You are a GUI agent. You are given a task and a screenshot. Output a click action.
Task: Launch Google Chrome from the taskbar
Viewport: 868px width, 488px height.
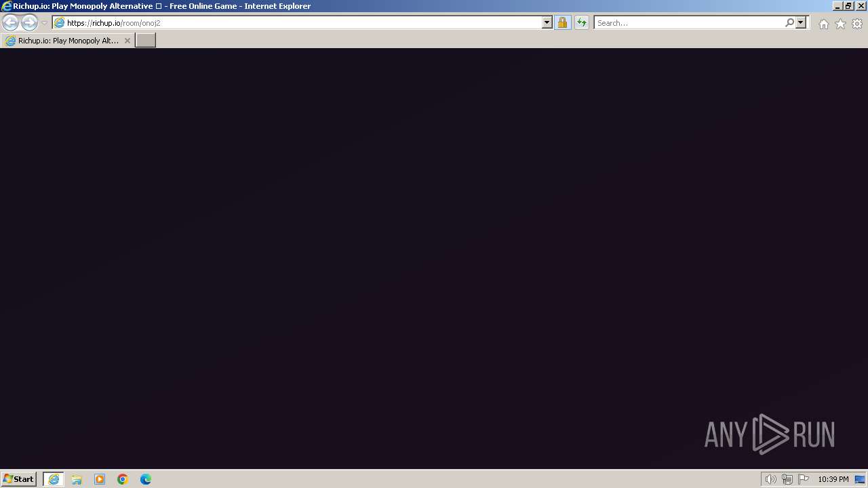click(x=123, y=479)
